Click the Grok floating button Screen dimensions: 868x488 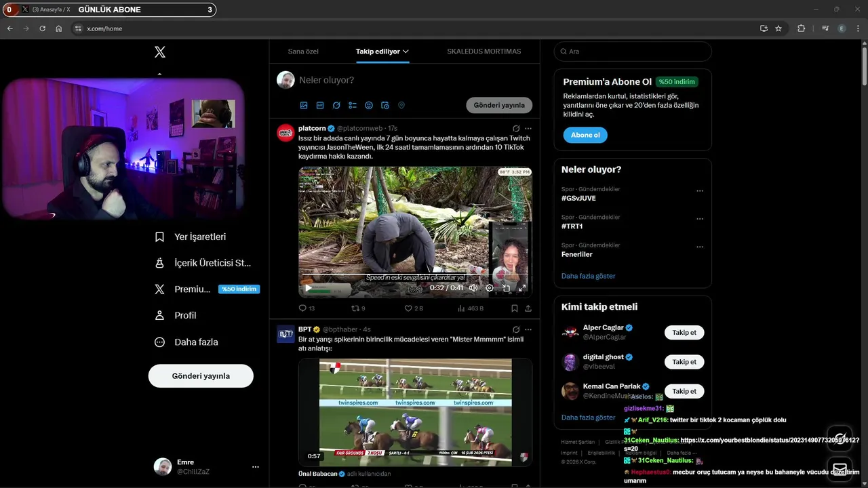(x=840, y=437)
